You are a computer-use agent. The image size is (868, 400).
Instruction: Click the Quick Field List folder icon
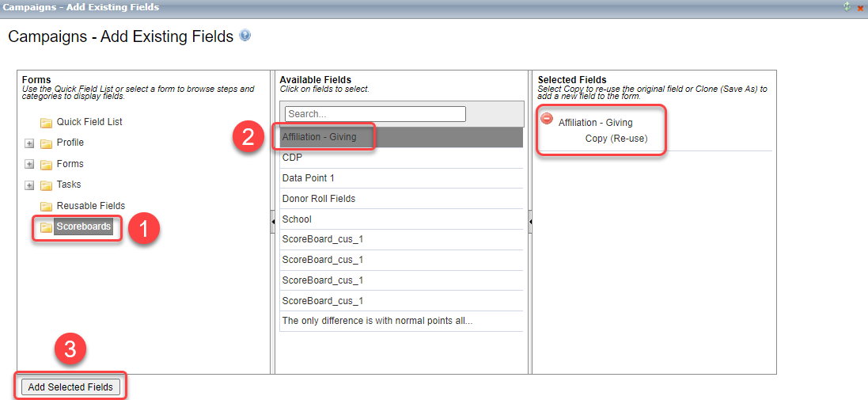46,123
